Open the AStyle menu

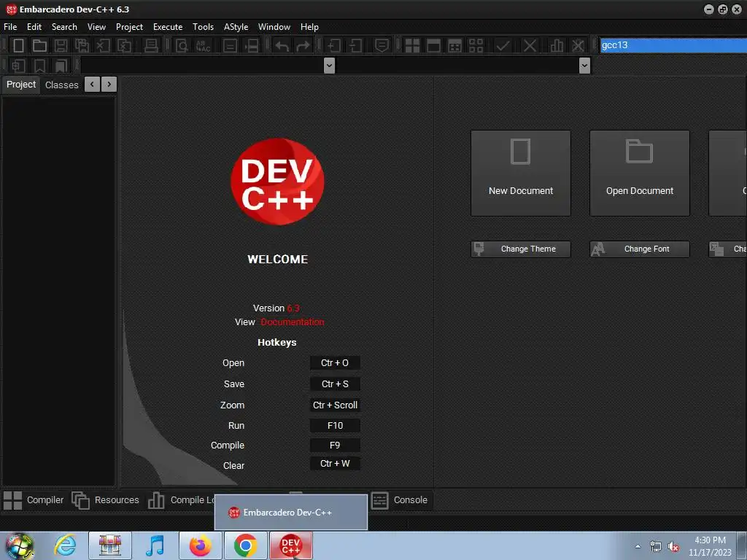[x=236, y=27]
